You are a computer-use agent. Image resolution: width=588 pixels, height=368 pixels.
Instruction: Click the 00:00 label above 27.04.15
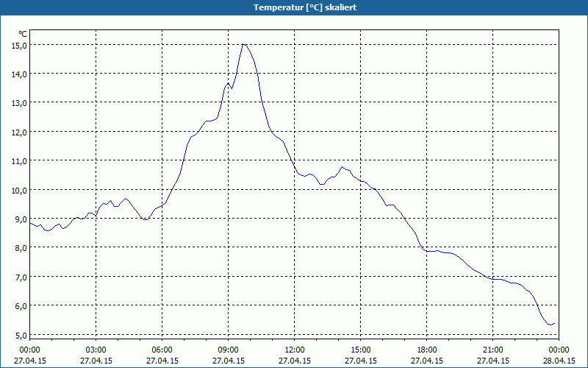29,350
